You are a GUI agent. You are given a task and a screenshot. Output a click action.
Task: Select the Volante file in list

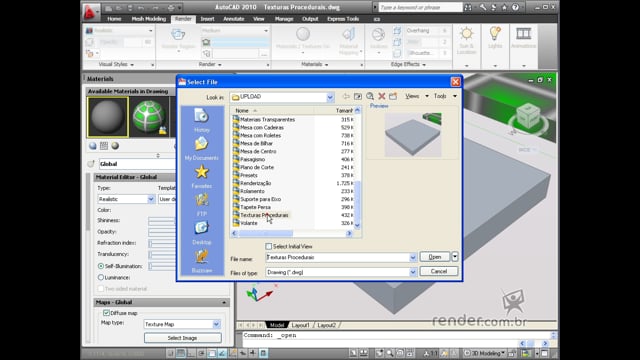(x=249, y=223)
